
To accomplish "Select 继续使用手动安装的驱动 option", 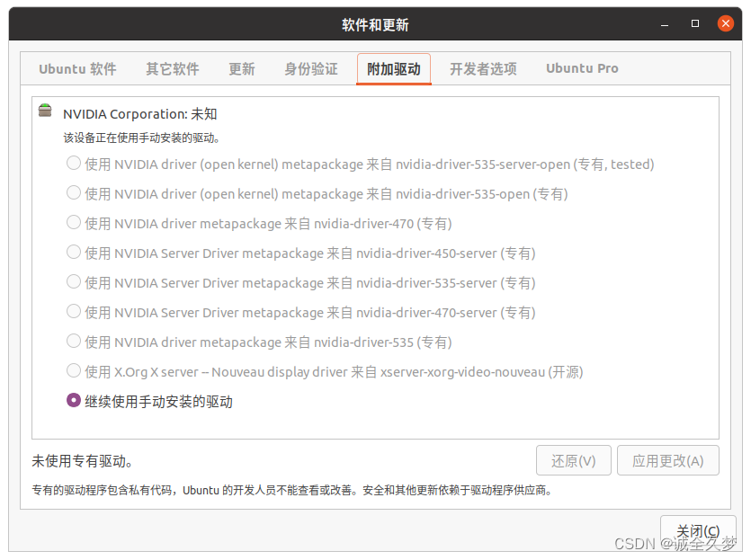I will (74, 402).
